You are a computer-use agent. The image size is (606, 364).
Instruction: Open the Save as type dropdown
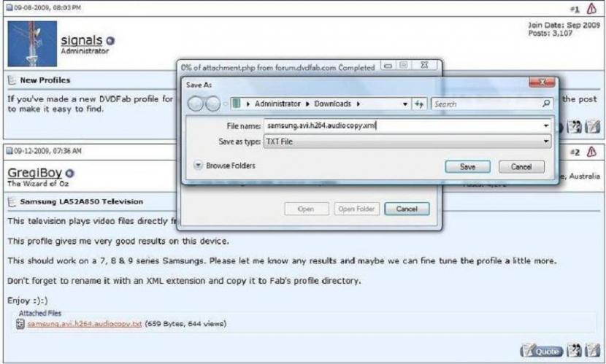[407, 142]
